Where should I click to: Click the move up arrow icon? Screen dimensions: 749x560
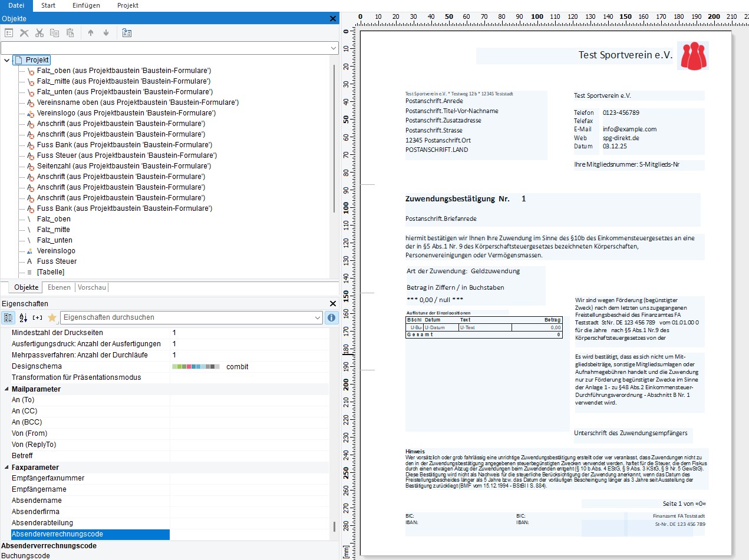(91, 33)
